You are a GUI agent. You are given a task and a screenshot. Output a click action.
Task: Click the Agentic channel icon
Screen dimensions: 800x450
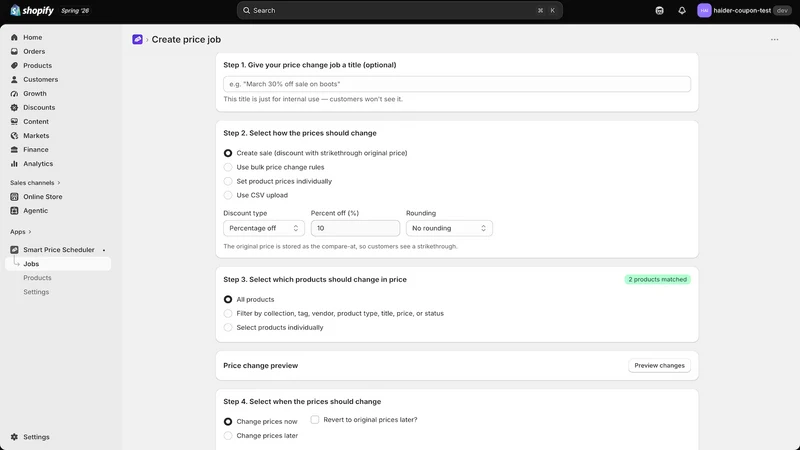click(14, 211)
